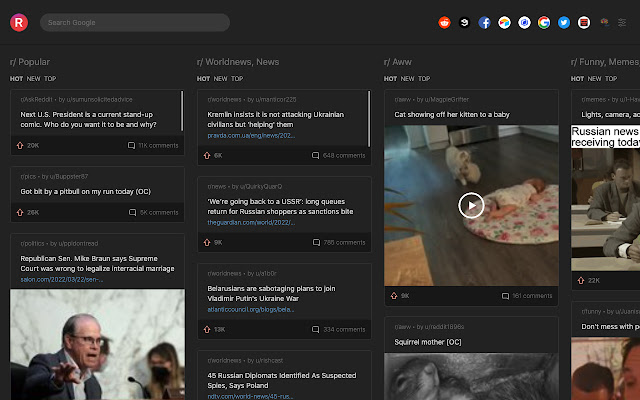Upvote the pitbull run post
Screen dimensions: 640x400
click(x=21, y=212)
